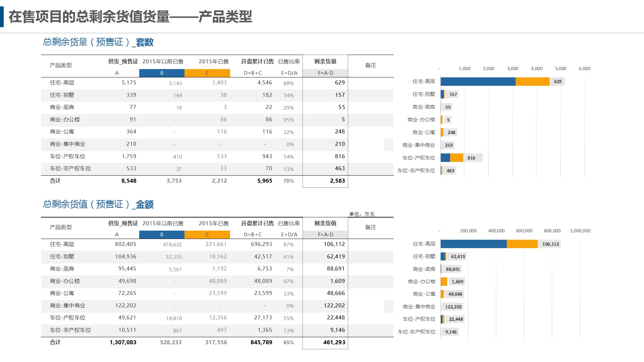The height and width of the screenshot is (362, 644).
Task: Click the blue B header in amount table
Action: coord(162,235)
